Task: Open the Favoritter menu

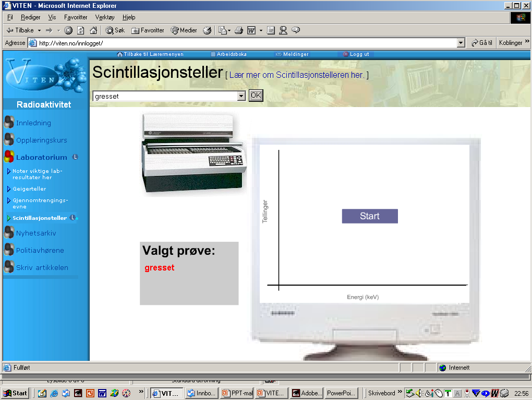Action: tap(76, 17)
